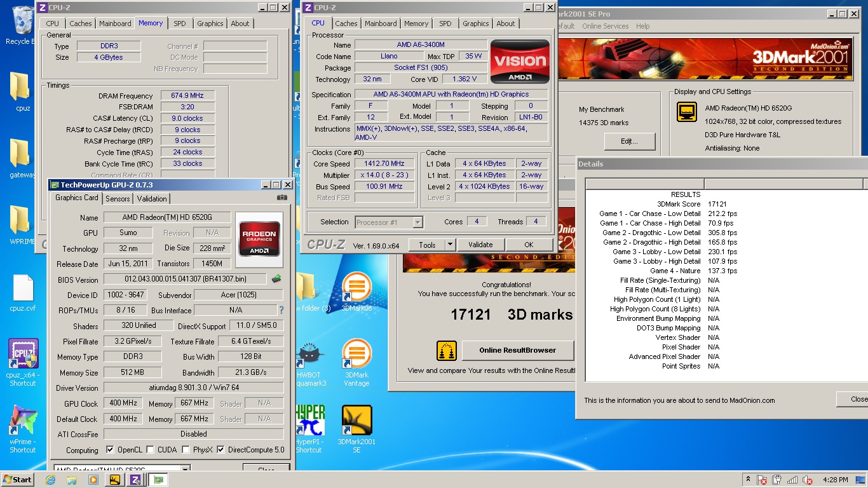Toggle the OpenCL checkbox in GPU-Z
The image size is (868, 488).
[110, 450]
